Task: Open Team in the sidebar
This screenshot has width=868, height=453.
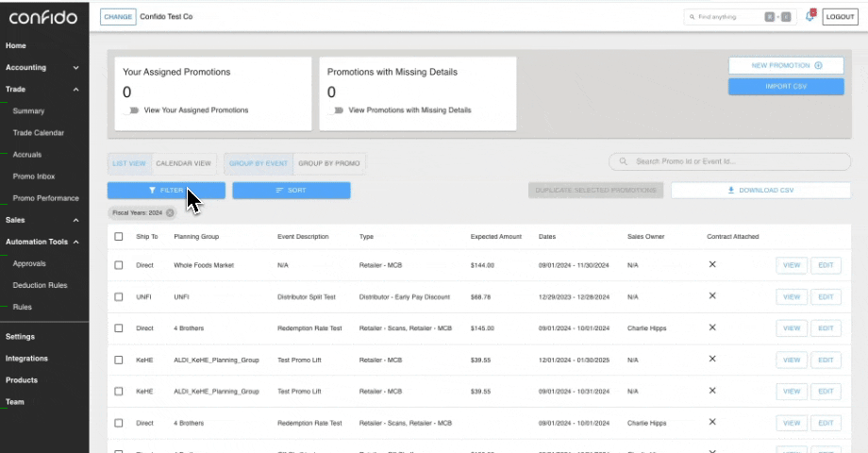Action: (x=15, y=402)
